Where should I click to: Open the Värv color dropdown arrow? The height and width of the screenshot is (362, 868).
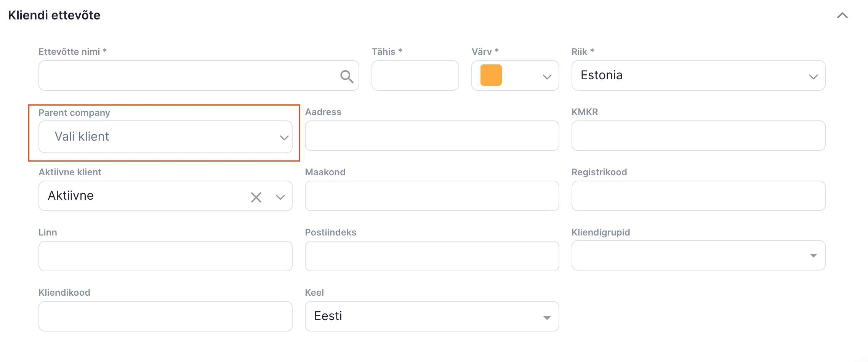pos(547,77)
